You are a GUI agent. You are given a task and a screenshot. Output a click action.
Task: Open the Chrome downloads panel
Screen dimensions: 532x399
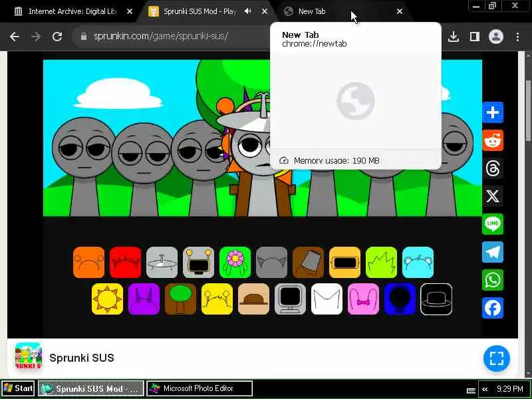(x=454, y=37)
